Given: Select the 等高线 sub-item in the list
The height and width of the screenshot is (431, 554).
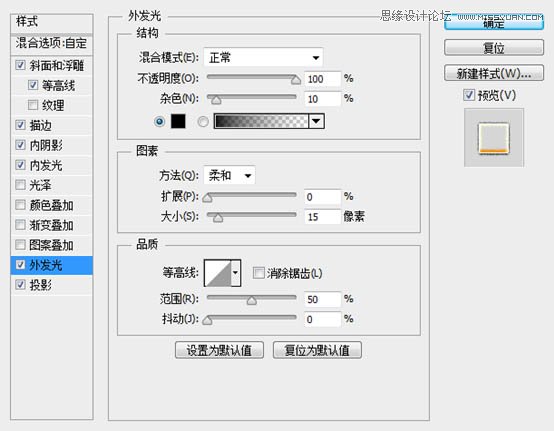Looking at the screenshot, I should coord(59,85).
